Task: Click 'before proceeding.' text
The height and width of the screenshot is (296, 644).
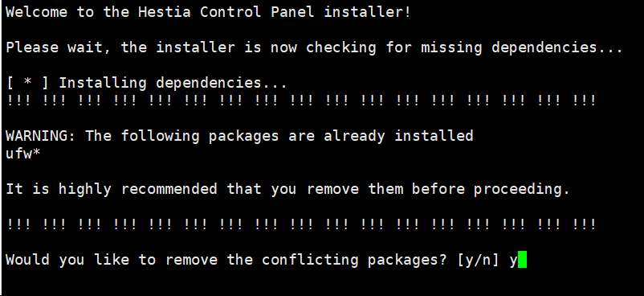Action: tap(491, 189)
